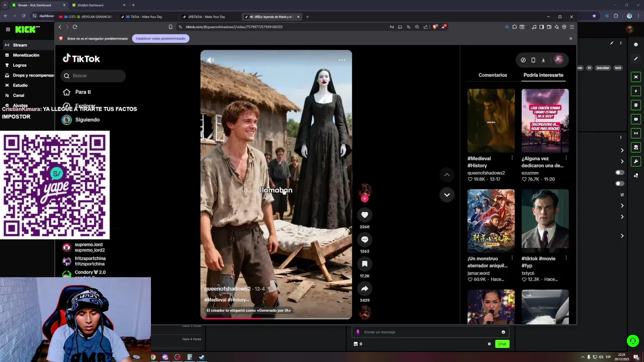Like the TikTok video with the heart icon
This screenshot has height=362, width=644.
[x=365, y=215]
